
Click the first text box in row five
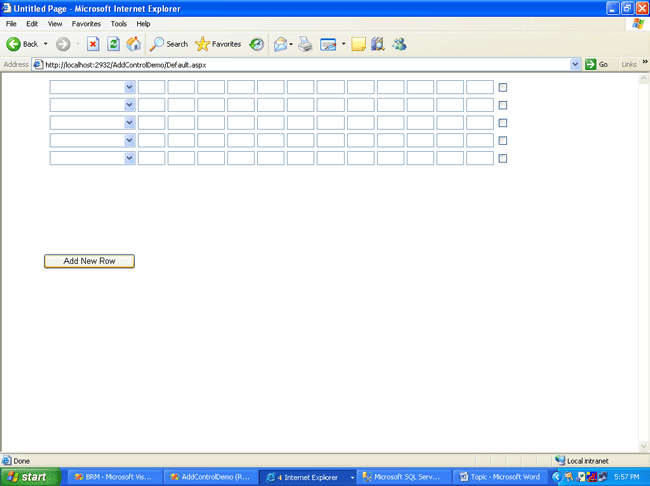pyautogui.click(x=151, y=158)
